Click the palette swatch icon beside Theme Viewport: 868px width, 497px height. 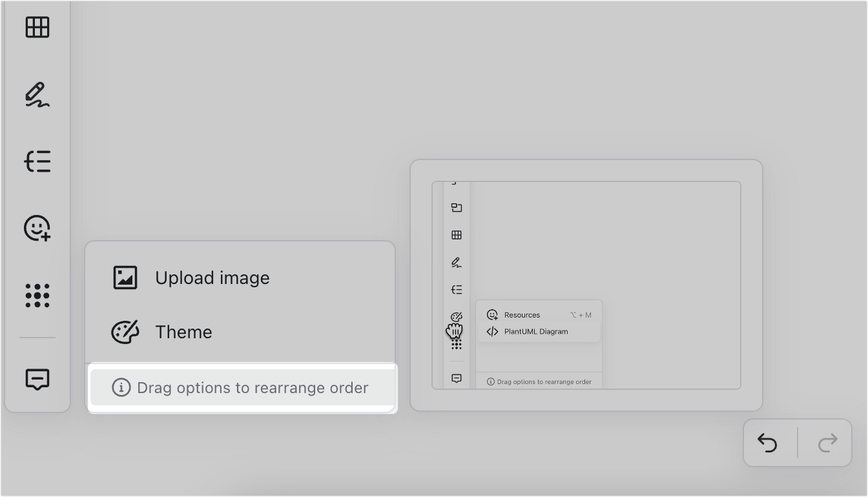tap(125, 332)
